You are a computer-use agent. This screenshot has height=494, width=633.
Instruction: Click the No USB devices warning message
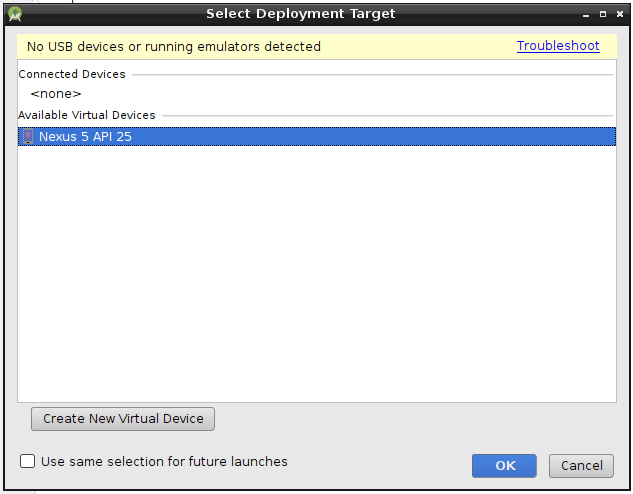pos(174,47)
